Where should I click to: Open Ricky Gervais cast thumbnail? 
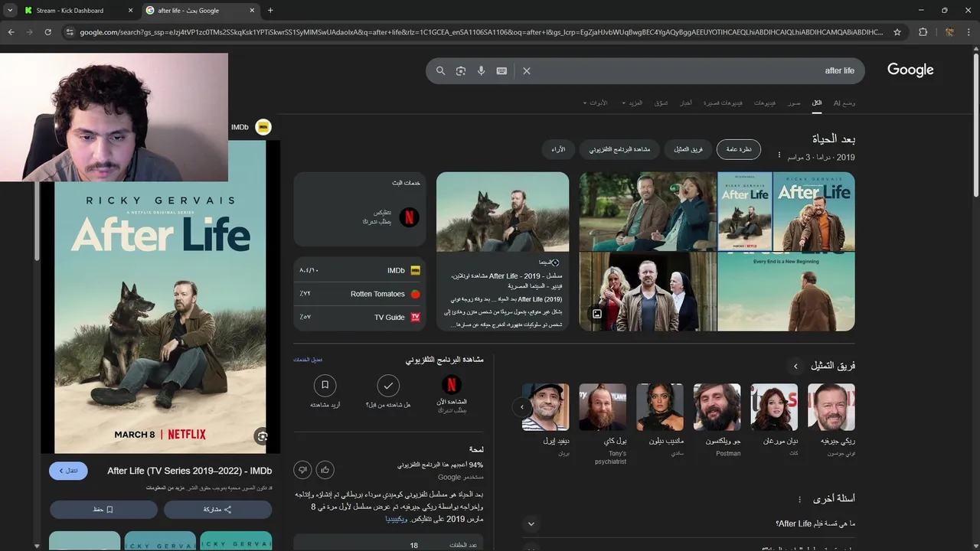pyautogui.click(x=831, y=407)
